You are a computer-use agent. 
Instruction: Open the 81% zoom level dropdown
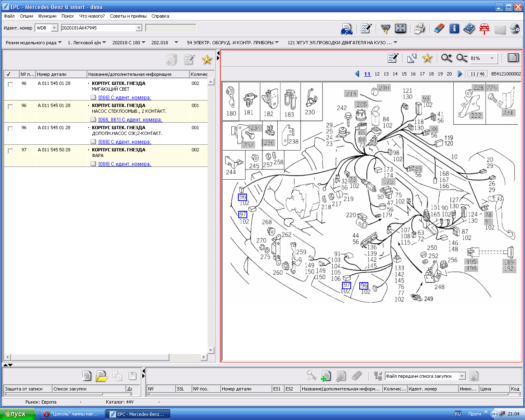(492, 58)
